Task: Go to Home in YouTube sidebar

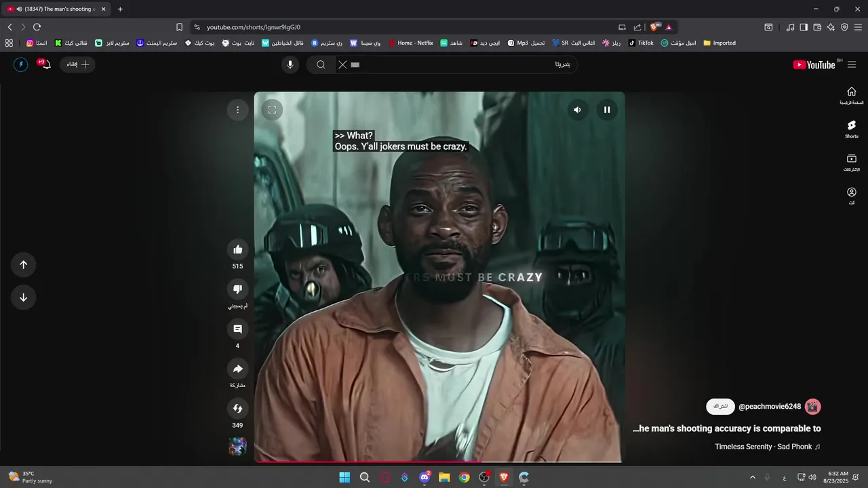Action: pos(852,96)
